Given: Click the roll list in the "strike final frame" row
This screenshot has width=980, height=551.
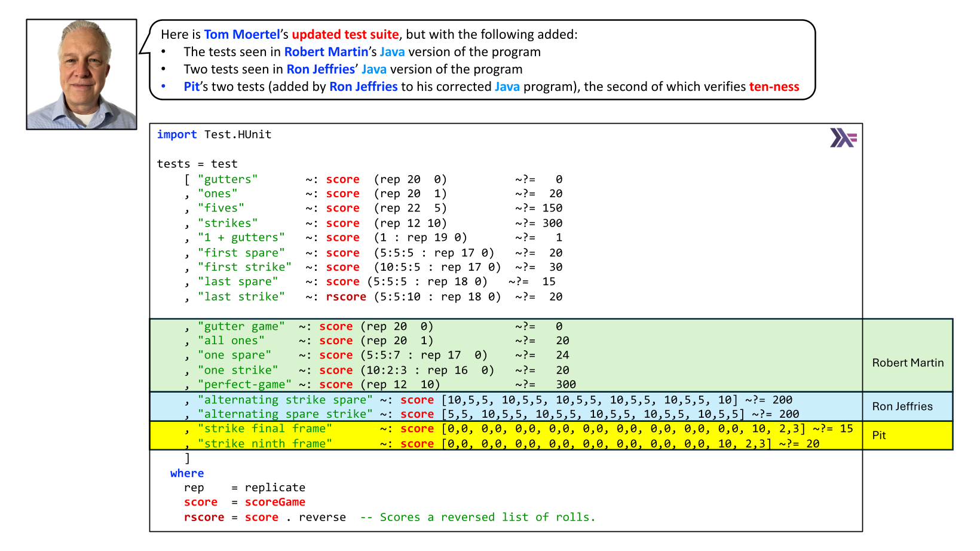Looking at the screenshot, I should point(623,428).
